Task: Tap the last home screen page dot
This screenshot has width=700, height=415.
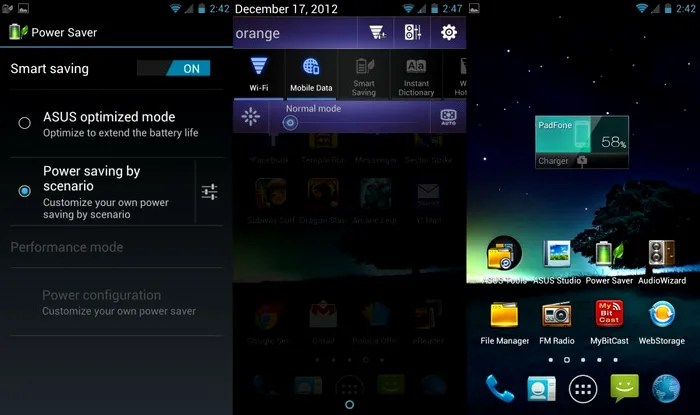Action: point(616,360)
